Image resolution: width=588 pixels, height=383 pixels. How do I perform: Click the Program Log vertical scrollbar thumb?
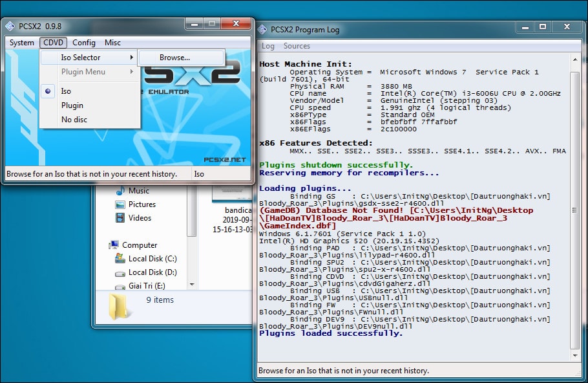575,210
